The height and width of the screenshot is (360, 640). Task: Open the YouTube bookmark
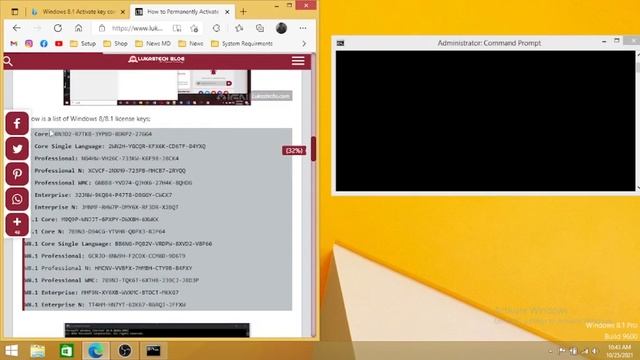(x=59, y=44)
